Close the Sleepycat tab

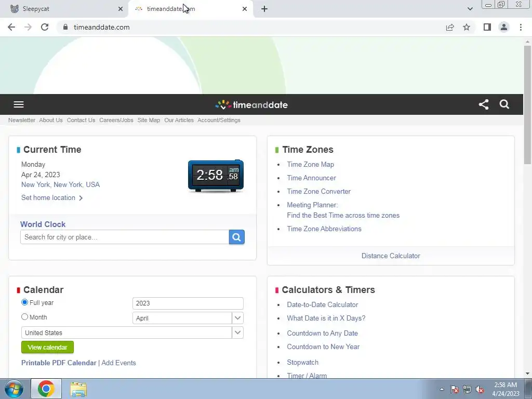tap(121, 9)
